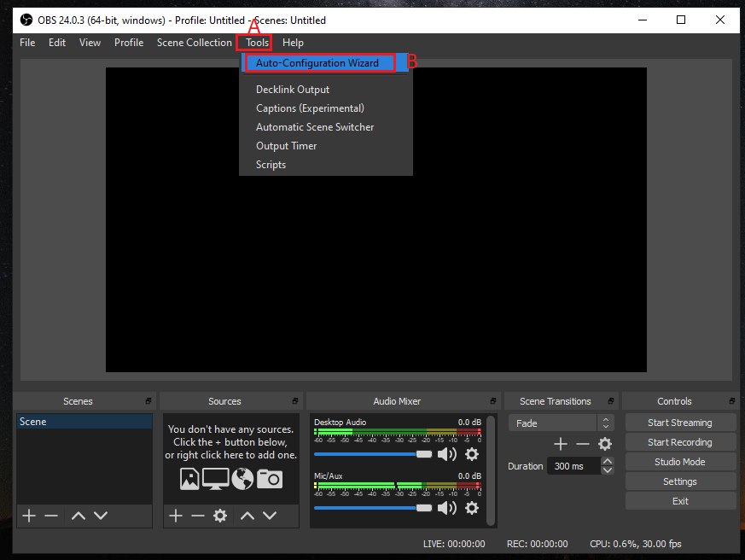This screenshot has height=560, width=745.
Task: Increase the Duration value with up arrow
Action: pyautogui.click(x=607, y=462)
